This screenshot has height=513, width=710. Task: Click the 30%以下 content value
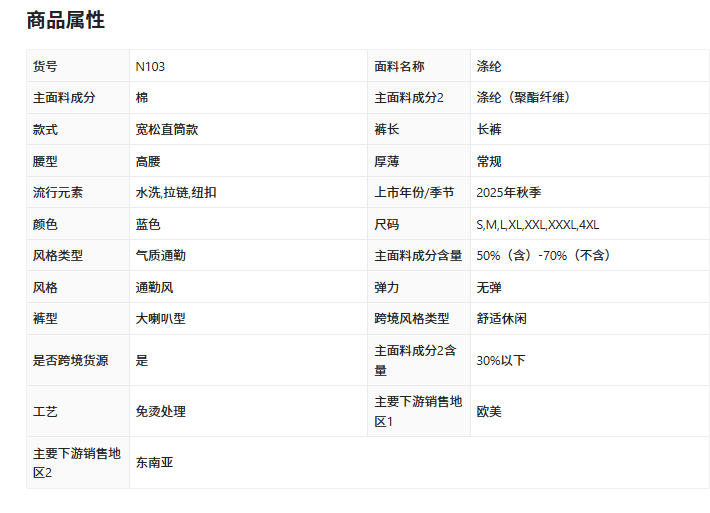coord(501,360)
